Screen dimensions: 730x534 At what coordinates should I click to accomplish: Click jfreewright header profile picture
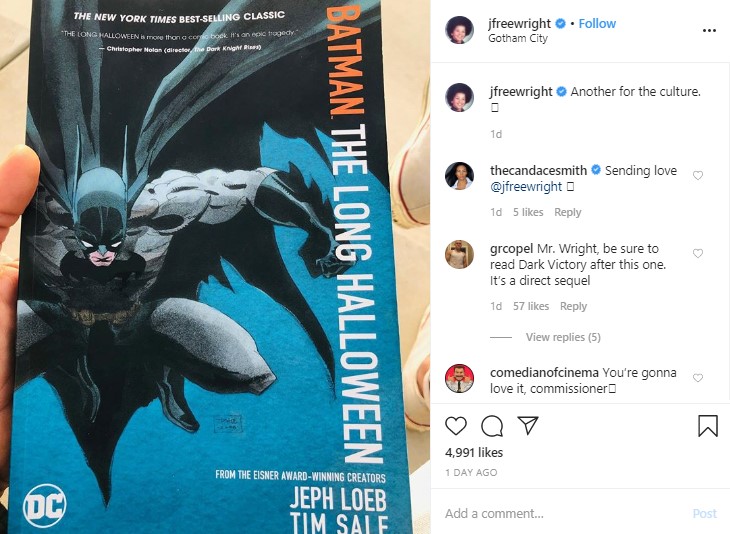[460, 30]
